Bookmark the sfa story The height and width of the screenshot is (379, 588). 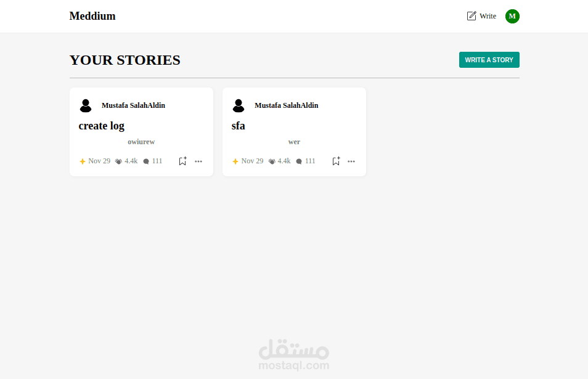point(336,161)
